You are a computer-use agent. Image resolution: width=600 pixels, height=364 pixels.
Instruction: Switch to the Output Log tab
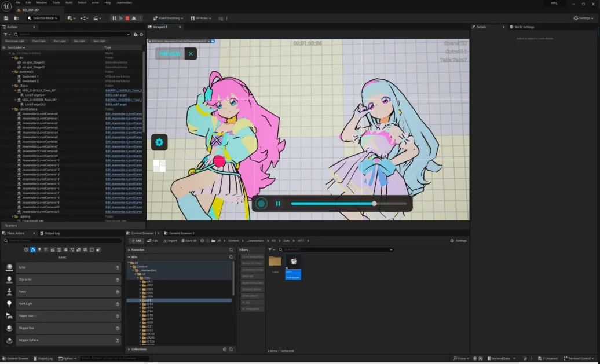point(50,234)
